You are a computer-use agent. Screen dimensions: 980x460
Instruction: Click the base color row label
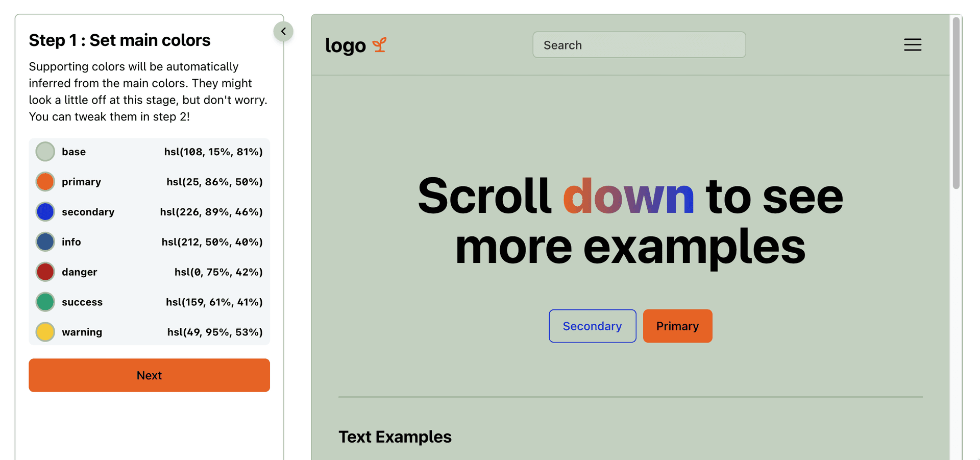pyautogui.click(x=74, y=151)
